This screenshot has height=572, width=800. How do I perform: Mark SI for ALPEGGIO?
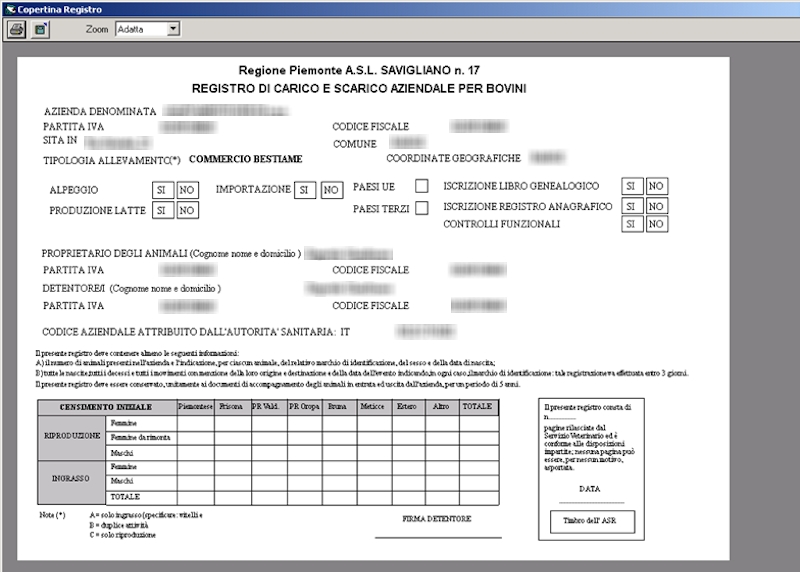pyautogui.click(x=163, y=190)
